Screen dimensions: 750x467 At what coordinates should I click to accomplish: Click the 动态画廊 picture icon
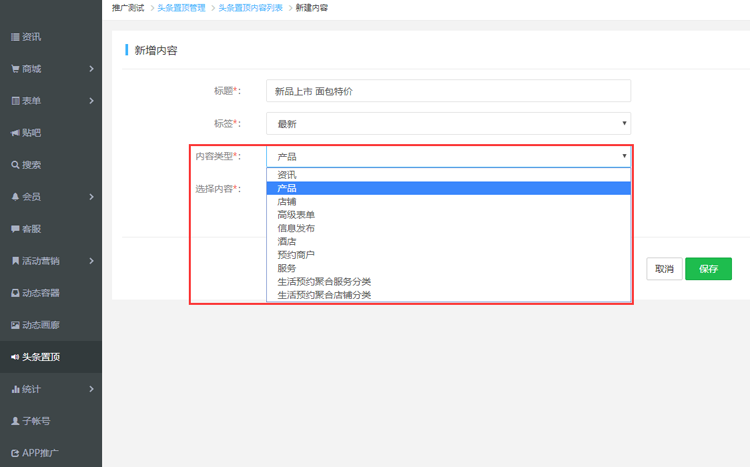point(15,325)
